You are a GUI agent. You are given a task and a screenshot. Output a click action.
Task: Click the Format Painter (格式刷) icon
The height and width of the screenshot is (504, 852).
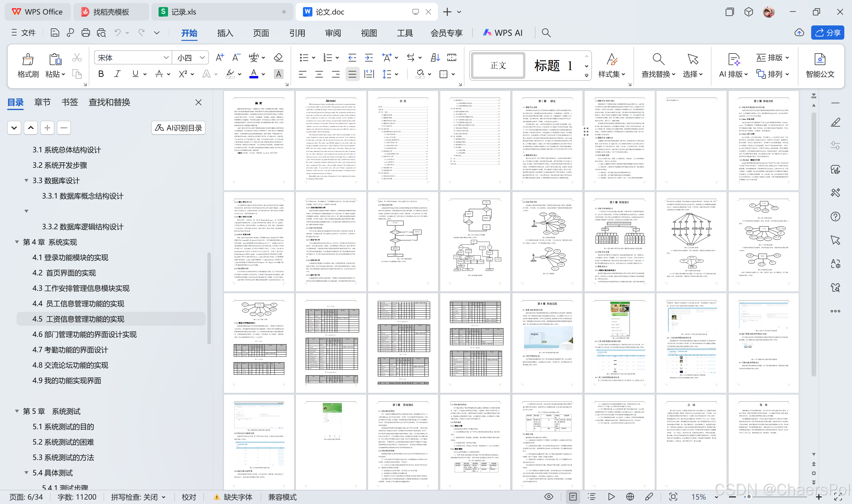pyautogui.click(x=28, y=59)
